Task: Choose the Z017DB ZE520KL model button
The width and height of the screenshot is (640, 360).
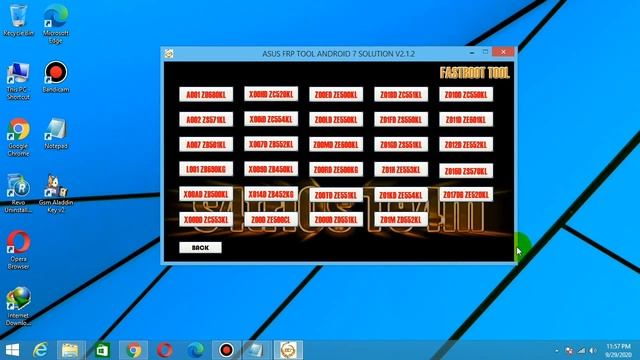Action: (466, 195)
